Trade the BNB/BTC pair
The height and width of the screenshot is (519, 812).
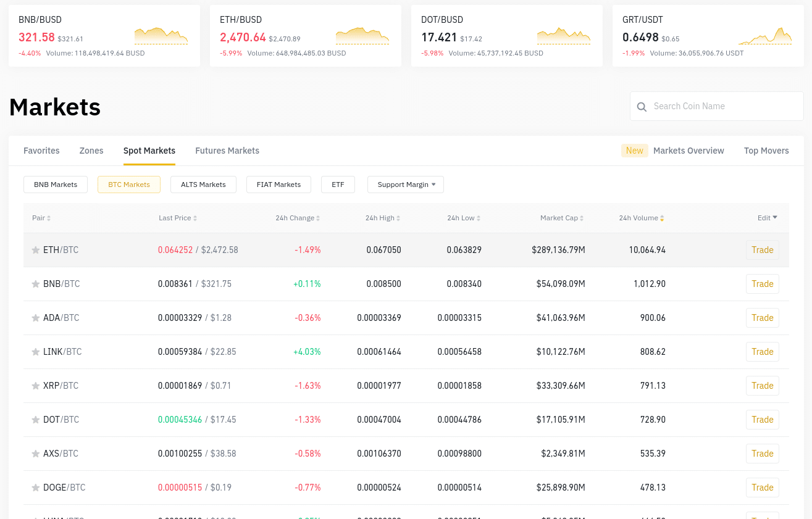click(x=763, y=284)
